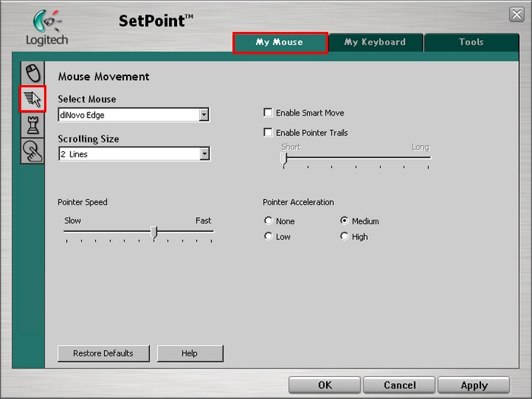Click the diNovo Edge mouse selection field
The width and height of the screenshot is (532, 399).
[134, 115]
